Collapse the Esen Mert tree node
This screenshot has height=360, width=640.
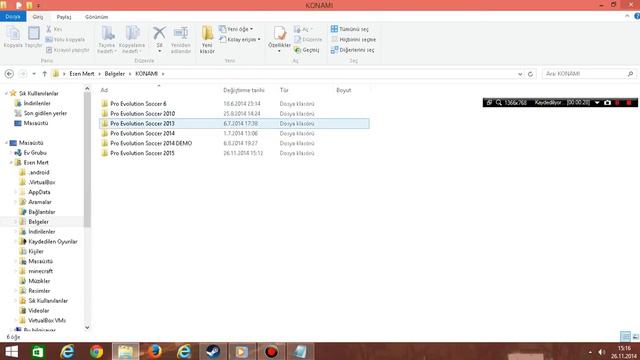click(x=11, y=162)
